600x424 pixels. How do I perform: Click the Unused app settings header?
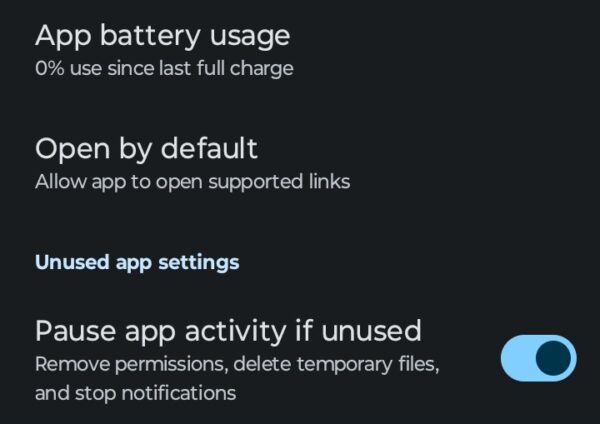pos(137,262)
